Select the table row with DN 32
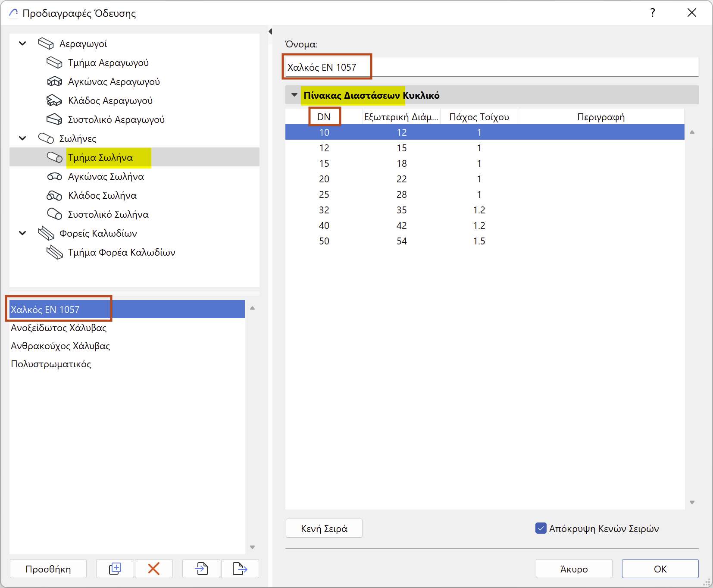The image size is (713, 588). [485, 210]
